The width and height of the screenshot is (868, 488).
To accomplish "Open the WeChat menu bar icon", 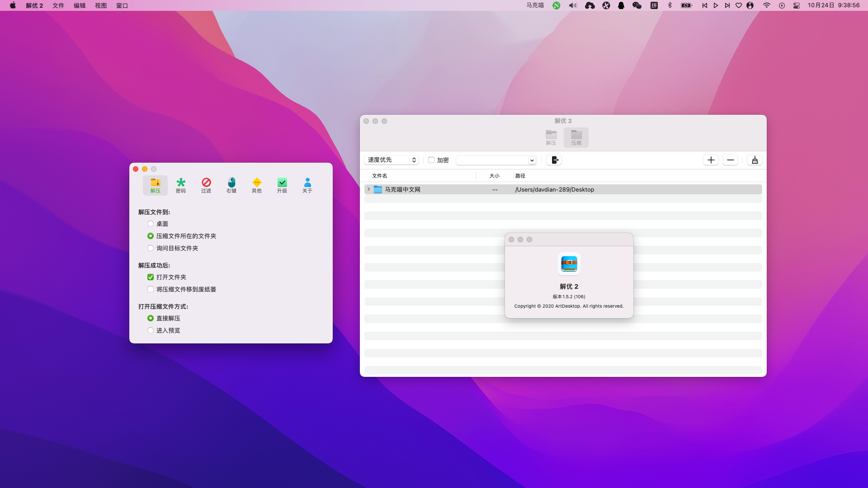I will [637, 5].
